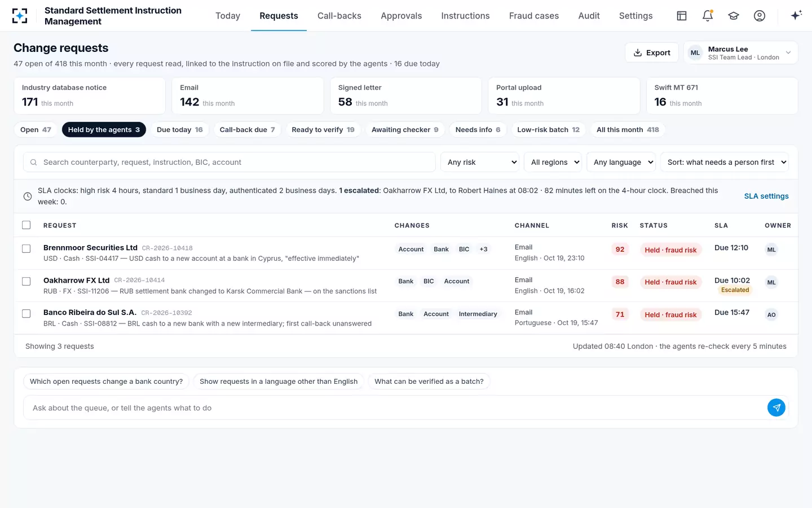
Task: Filter by Due today chip
Action: (180, 130)
